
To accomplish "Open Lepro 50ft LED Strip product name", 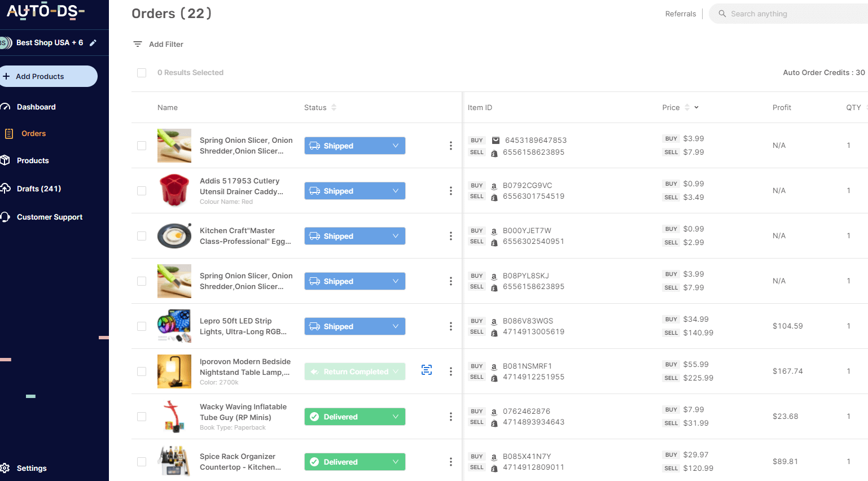I will click(x=243, y=326).
